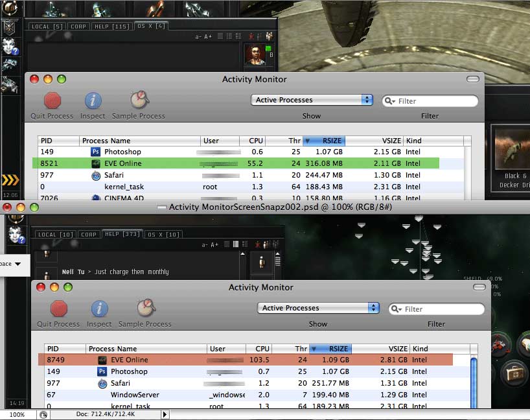This screenshot has height=420, width=530.
Task: Increase chat font size A+ in lower EVE chat
Action: [x=214, y=244]
